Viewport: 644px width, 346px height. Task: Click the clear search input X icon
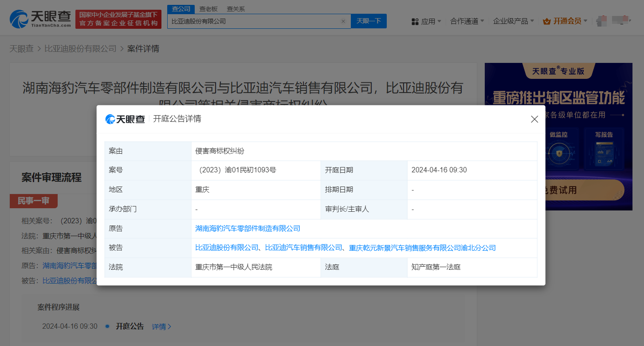pos(343,21)
